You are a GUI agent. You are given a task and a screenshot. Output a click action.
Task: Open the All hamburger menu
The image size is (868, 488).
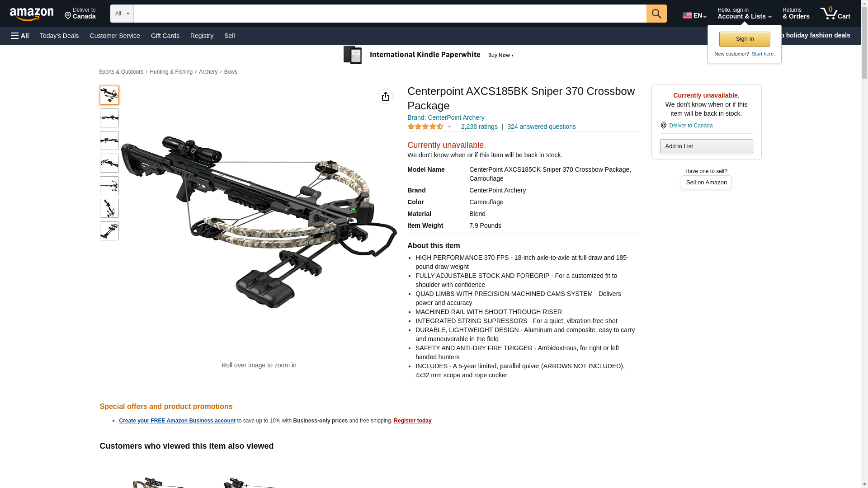(x=20, y=36)
